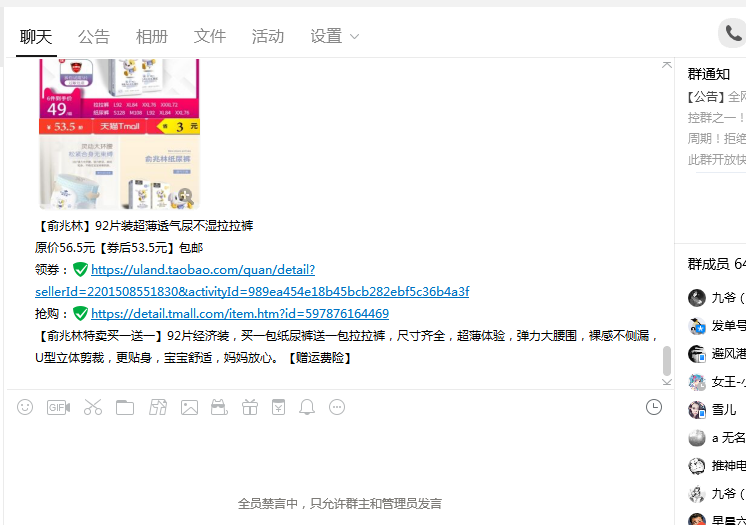Select member 发单号 in list
Screen dimensions: 746x525
pos(717,326)
